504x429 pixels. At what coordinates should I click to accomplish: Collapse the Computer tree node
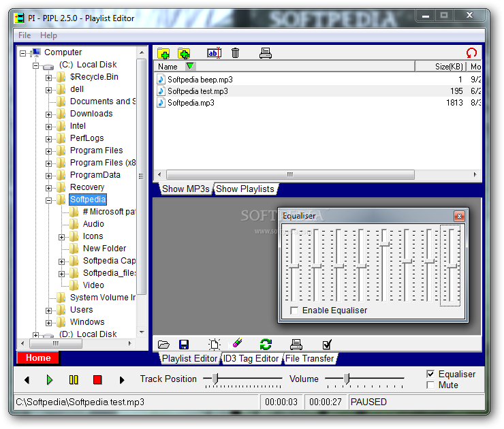point(23,53)
